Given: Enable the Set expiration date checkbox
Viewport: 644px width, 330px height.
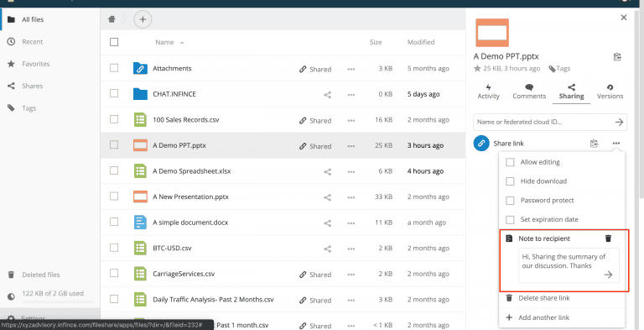Looking at the screenshot, I should 510,219.
